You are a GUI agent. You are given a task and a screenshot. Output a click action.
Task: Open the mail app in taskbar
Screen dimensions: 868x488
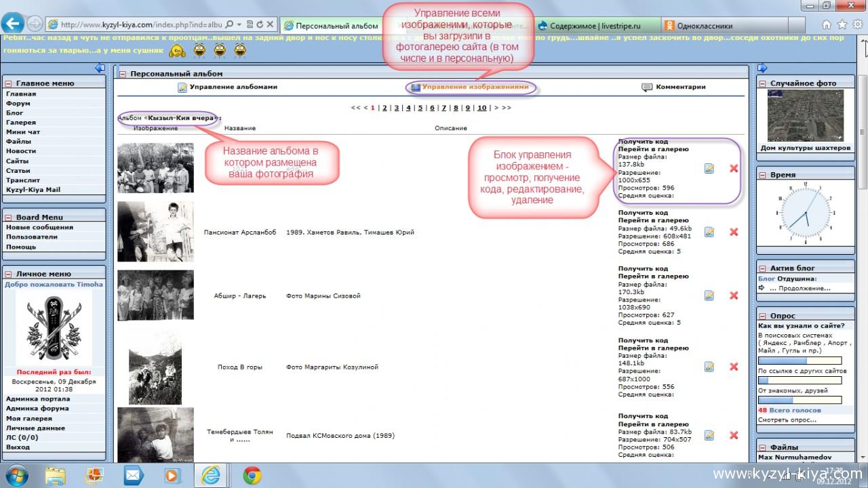point(134,475)
